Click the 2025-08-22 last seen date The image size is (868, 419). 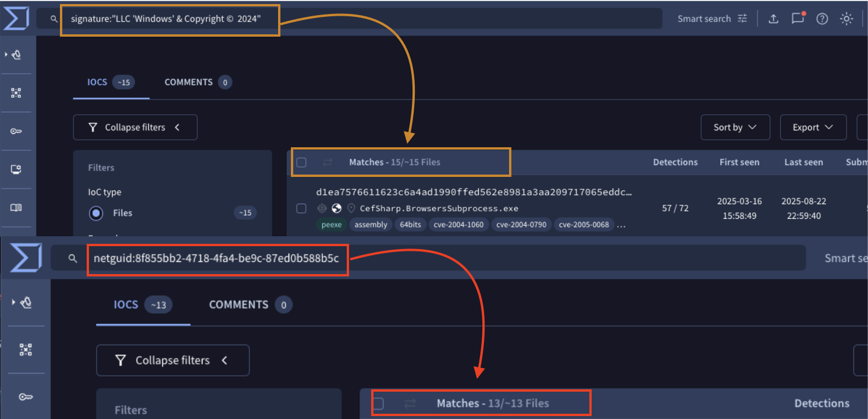coord(803,208)
